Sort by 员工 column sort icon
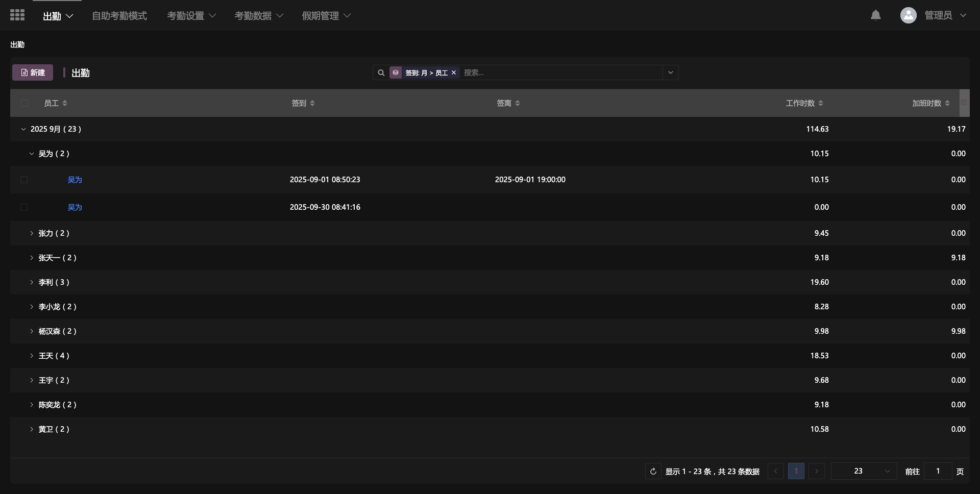The image size is (980, 494). (x=65, y=104)
